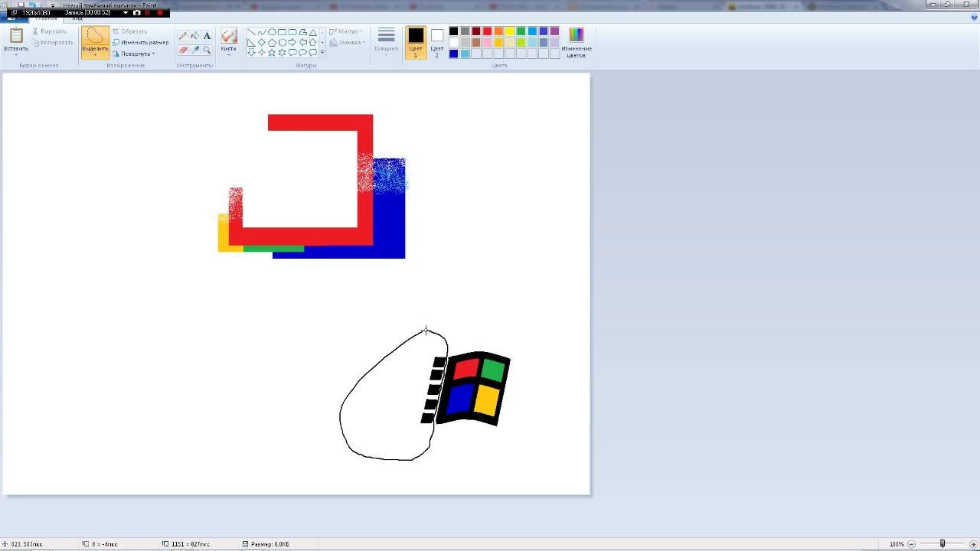Click Cut (Вырезать) button
This screenshot has height=551, width=980.
[x=50, y=31]
